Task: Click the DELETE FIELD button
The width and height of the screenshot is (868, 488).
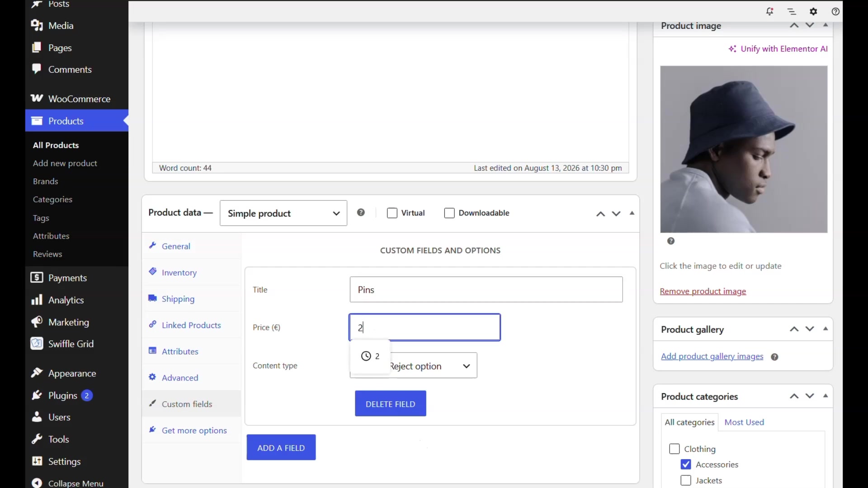Action: (x=391, y=404)
